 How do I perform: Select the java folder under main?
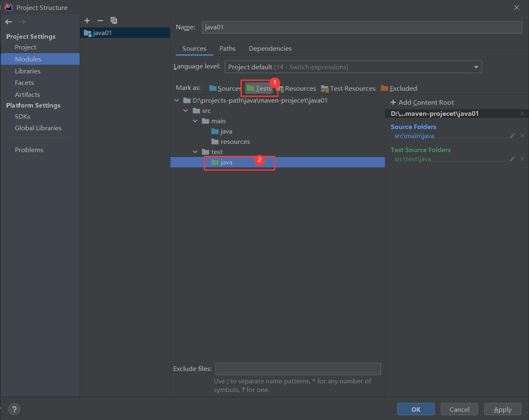point(222,131)
